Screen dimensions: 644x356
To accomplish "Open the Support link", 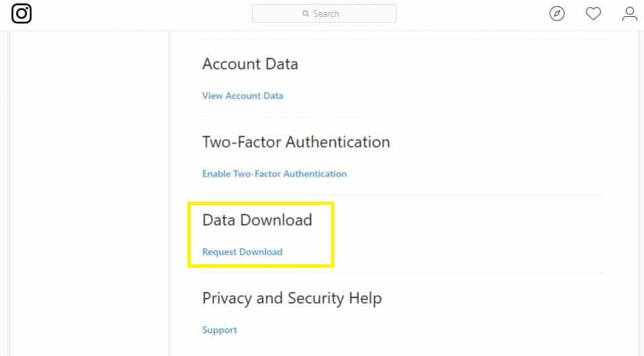I will 219,330.
